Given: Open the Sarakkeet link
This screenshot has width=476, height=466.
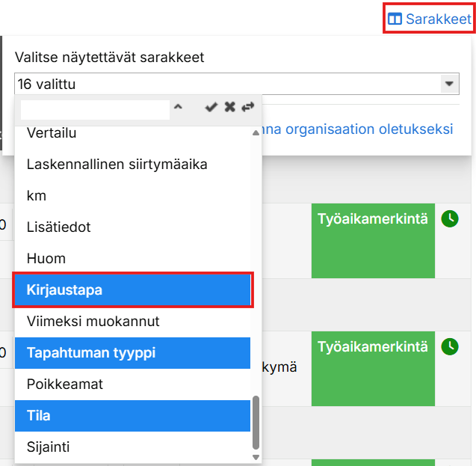Looking at the screenshot, I should pyautogui.click(x=438, y=19).
